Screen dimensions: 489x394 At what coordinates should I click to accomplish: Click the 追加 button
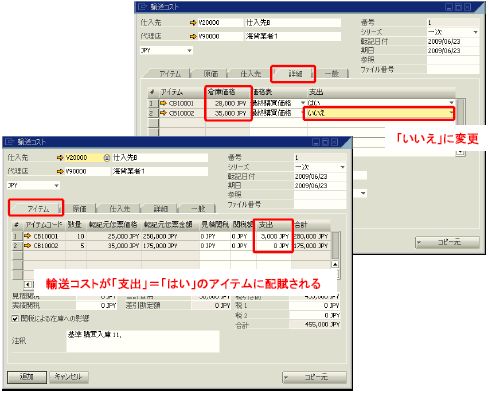[x=27, y=377]
